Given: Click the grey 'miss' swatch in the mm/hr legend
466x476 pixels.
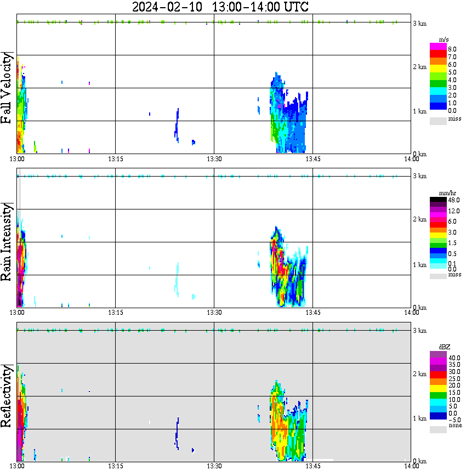Looking at the screenshot, I should pos(438,276).
